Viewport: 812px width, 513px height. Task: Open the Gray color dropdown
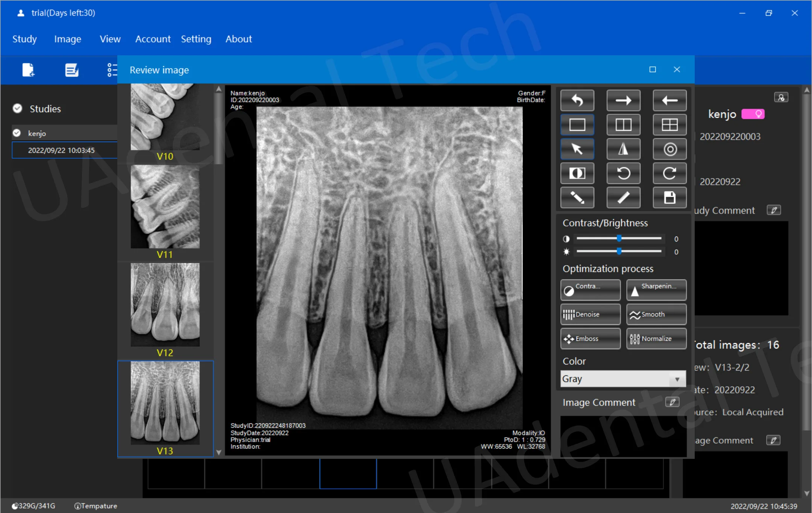click(623, 379)
